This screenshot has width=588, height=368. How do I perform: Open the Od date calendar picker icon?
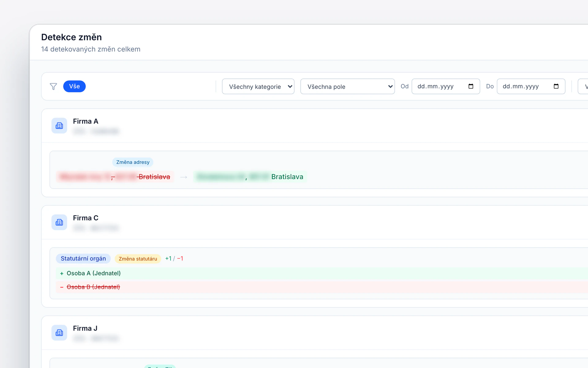click(471, 86)
